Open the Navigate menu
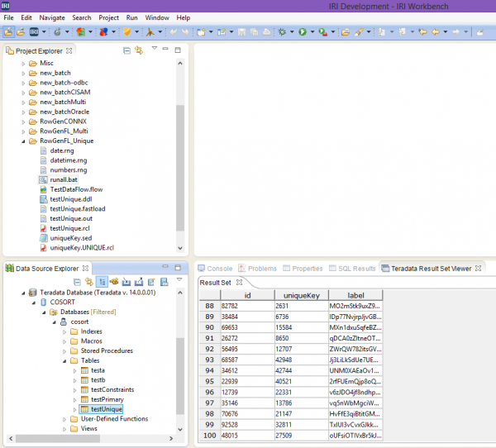 click(52, 17)
